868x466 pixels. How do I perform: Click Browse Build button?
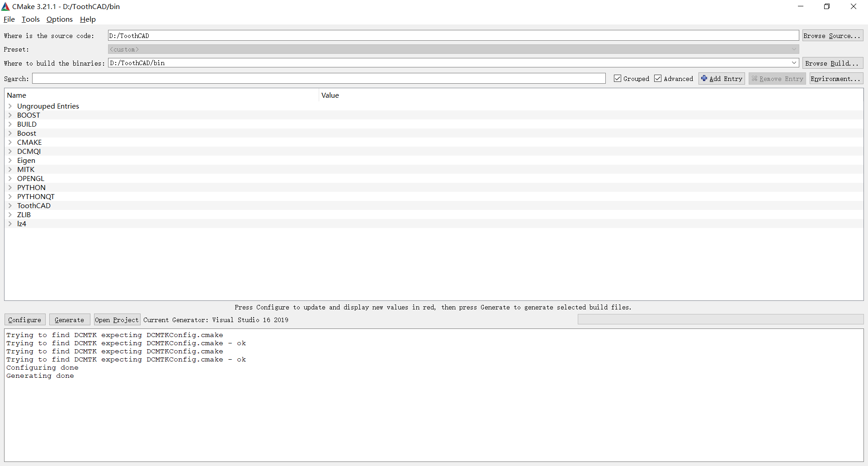(x=833, y=63)
